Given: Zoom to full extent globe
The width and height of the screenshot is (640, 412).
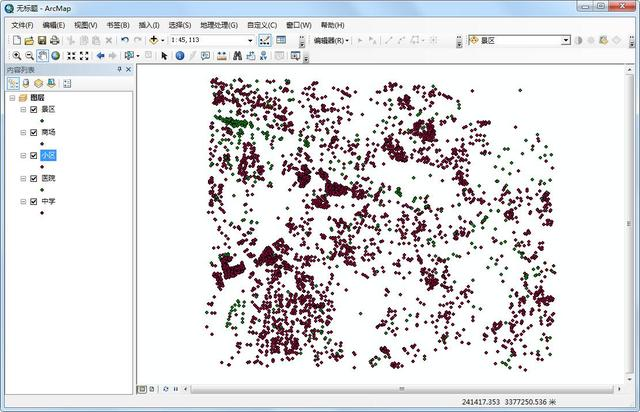Looking at the screenshot, I should (56, 56).
